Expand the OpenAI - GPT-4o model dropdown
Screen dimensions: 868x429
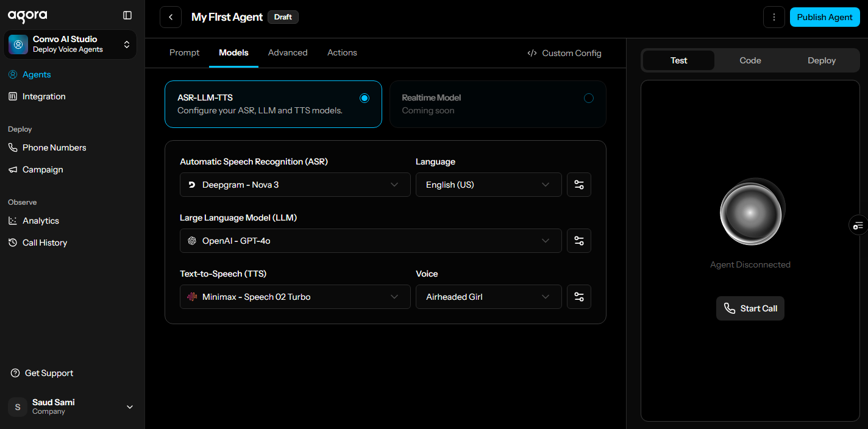click(371, 241)
